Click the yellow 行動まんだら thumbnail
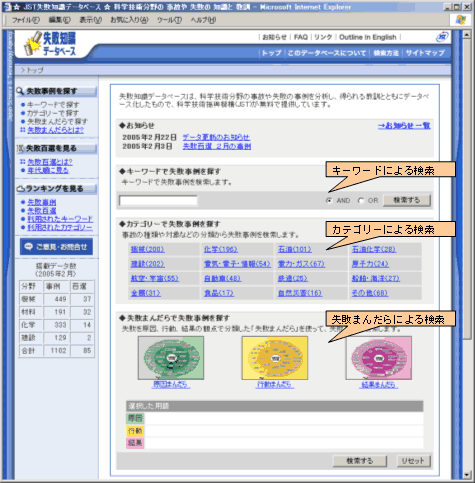475x483 pixels. coord(275,358)
